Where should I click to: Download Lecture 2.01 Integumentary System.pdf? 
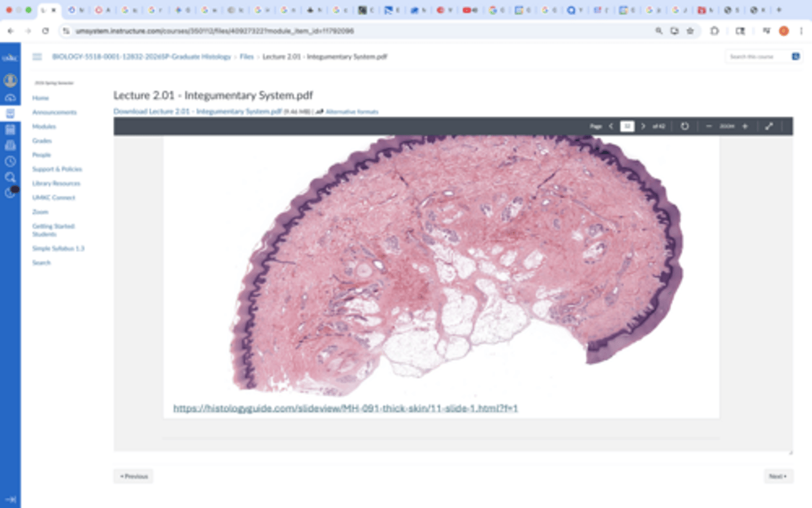[198, 112]
